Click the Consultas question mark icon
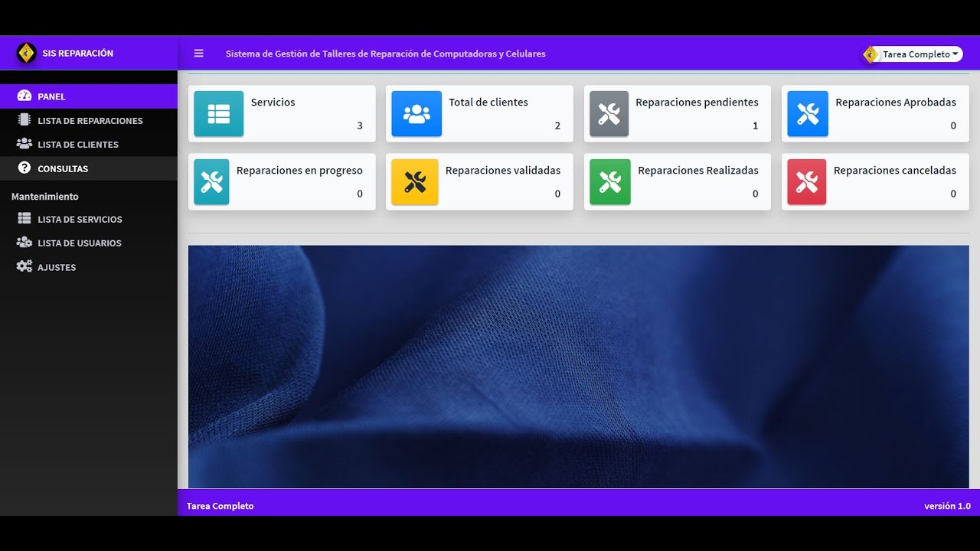The width and height of the screenshot is (980, 551). (x=24, y=168)
